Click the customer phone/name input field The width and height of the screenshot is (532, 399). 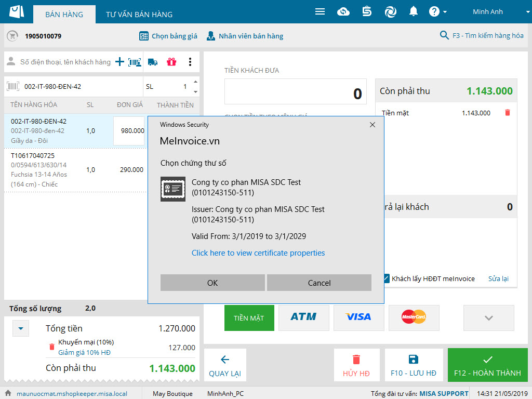tap(65, 62)
